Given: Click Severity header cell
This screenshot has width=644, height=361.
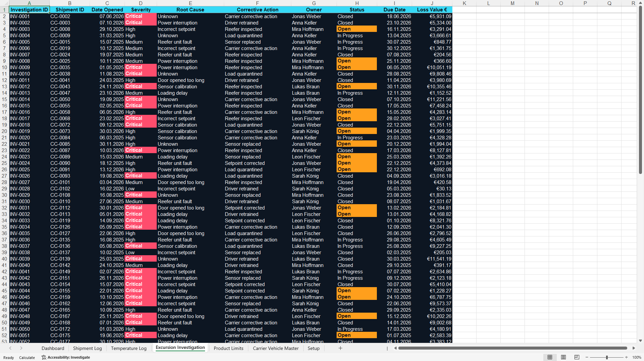Looking at the screenshot, I should 141,10.
